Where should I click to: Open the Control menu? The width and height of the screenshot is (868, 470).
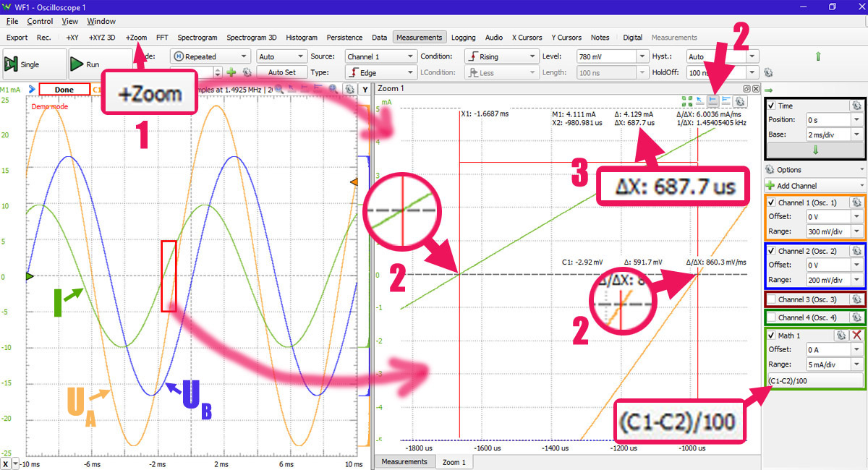[x=40, y=22]
